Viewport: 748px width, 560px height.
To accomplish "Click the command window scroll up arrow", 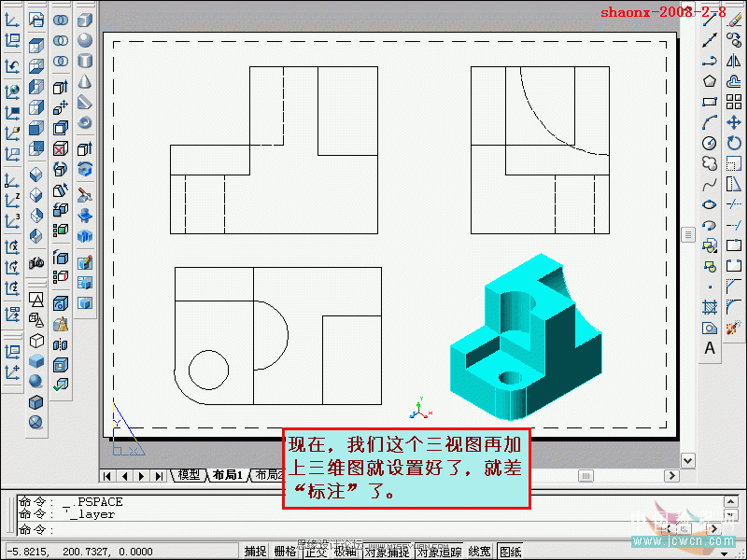I will pos(730,501).
